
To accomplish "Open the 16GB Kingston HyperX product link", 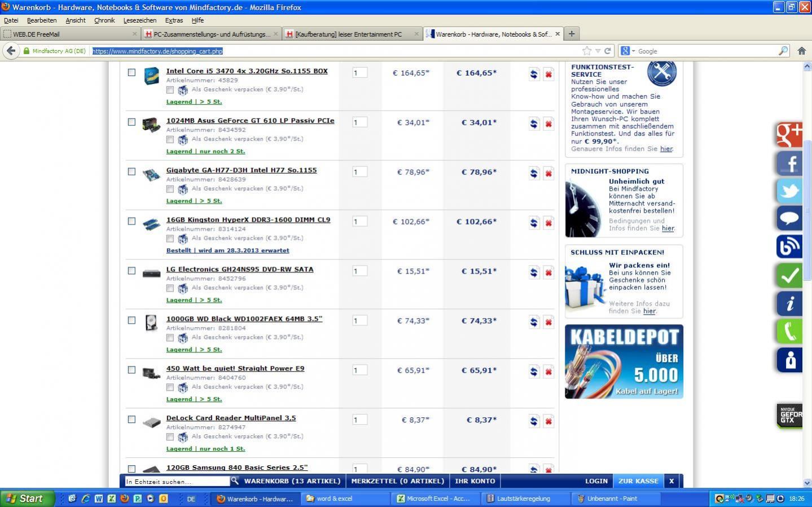I will 248,220.
